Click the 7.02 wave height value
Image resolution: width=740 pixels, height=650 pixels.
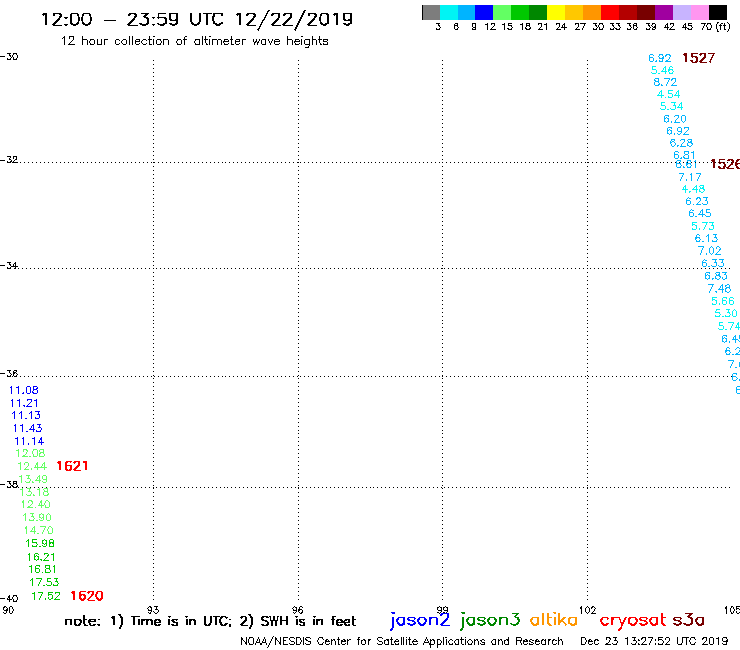click(709, 251)
